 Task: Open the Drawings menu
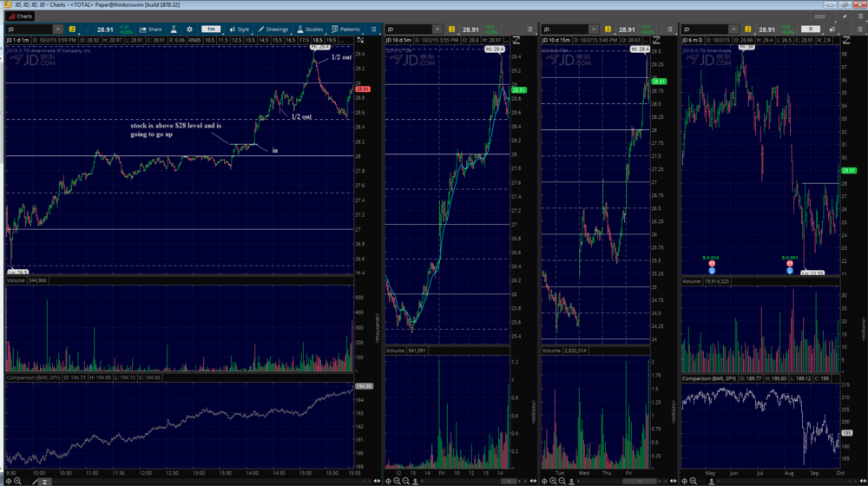[273, 30]
